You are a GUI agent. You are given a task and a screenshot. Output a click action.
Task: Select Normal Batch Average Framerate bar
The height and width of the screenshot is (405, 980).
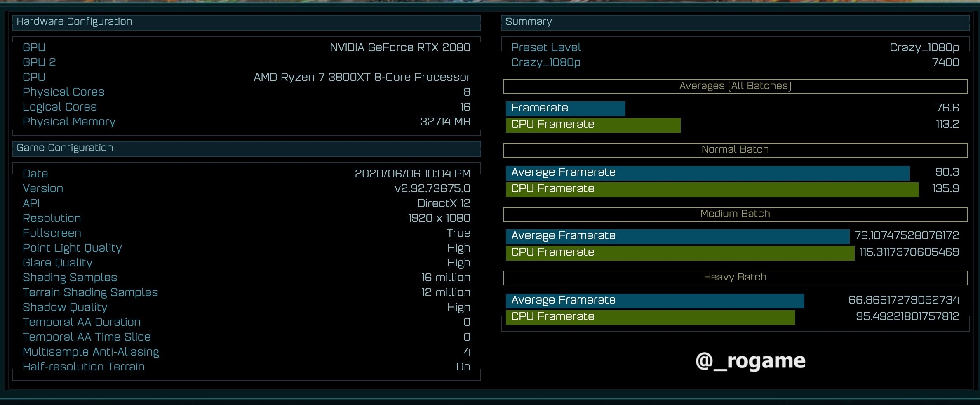pos(707,173)
